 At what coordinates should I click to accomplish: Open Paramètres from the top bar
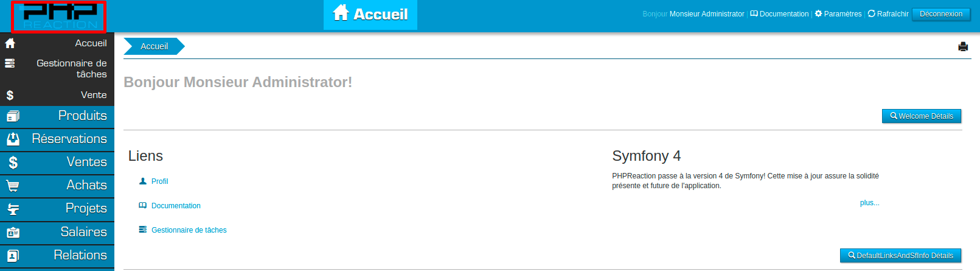point(838,14)
